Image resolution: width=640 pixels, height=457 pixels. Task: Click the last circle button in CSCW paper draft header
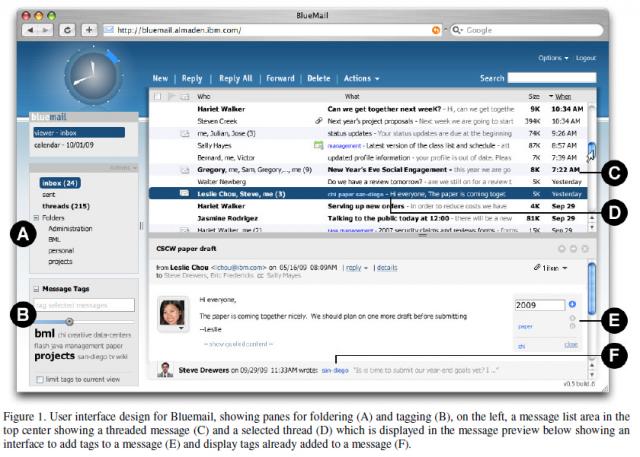pos(585,248)
